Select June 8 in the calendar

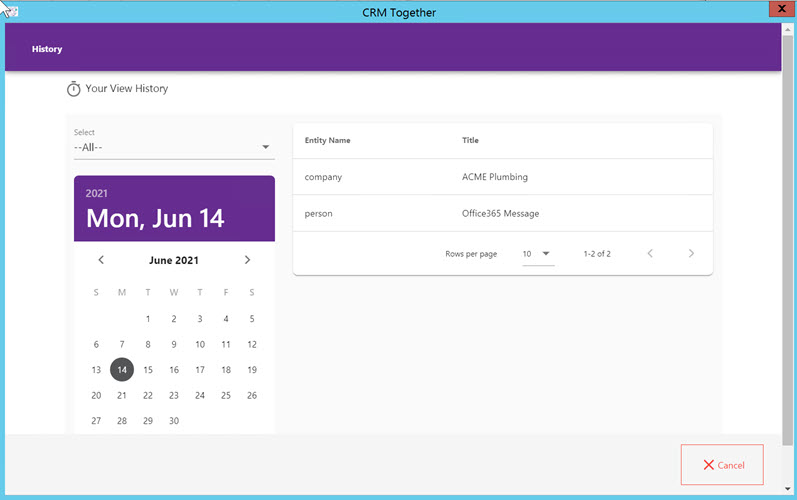(148, 344)
